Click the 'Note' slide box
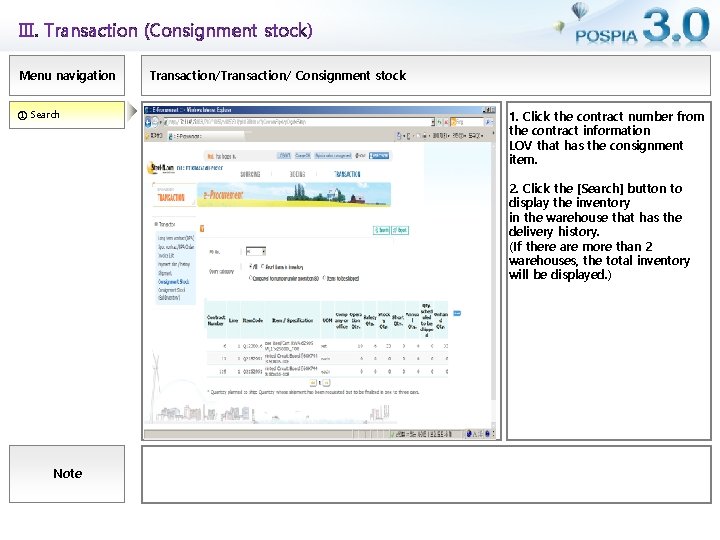720x540 pixels. pyautogui.click(x=67, y=474)
